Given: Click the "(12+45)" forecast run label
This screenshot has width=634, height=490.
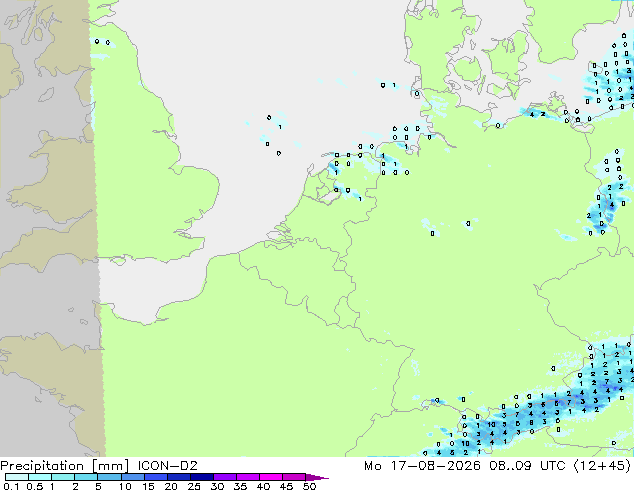Looking at the screenshot, I should click(603, 466).
